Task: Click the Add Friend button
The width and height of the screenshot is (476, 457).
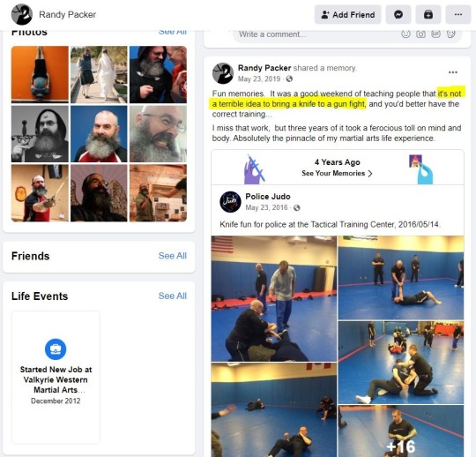Action: point(347,15)
